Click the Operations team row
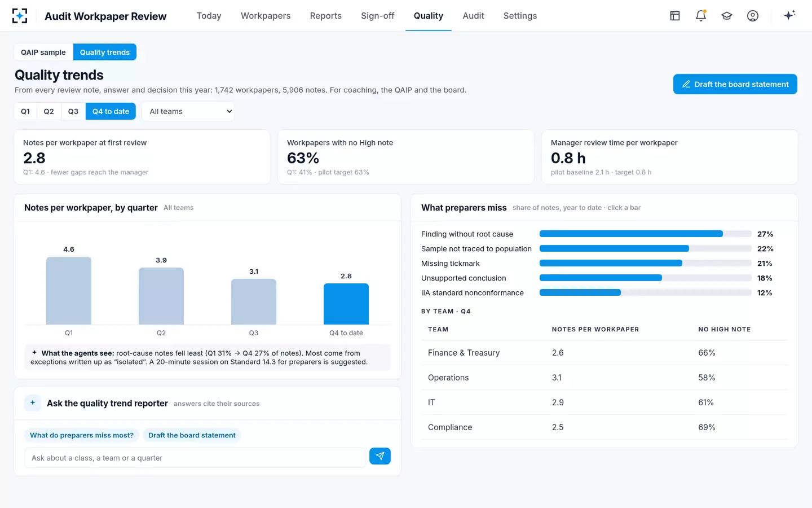The width and height of the screenshot is (812, 508). 604,378
